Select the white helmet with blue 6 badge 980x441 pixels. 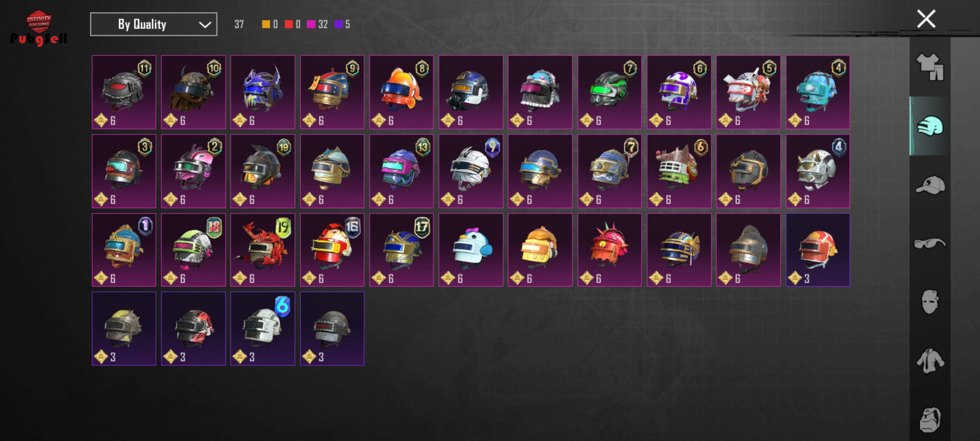coord(263,329)
